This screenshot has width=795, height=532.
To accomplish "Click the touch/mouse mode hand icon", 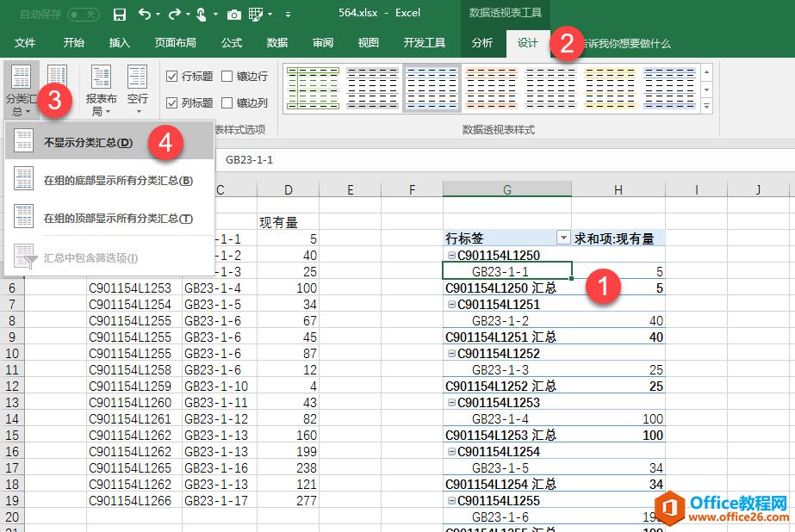I will pyautogui.click(x=202, y=15).
